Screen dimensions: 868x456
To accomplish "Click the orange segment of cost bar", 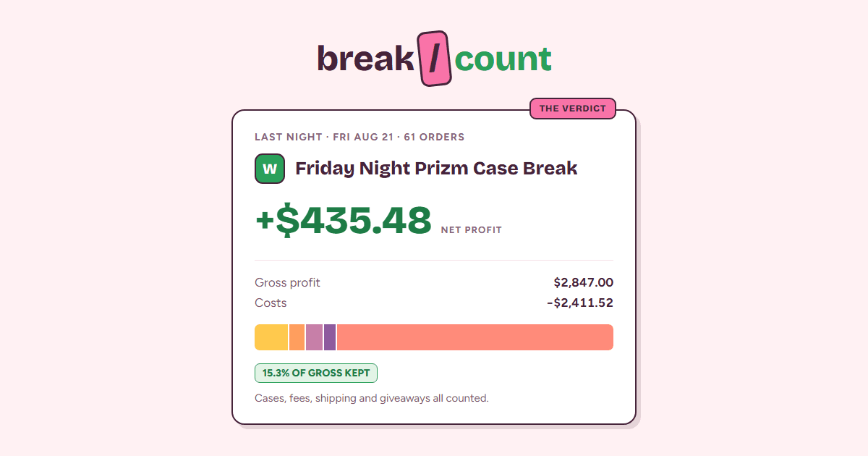I will (297, 337).
